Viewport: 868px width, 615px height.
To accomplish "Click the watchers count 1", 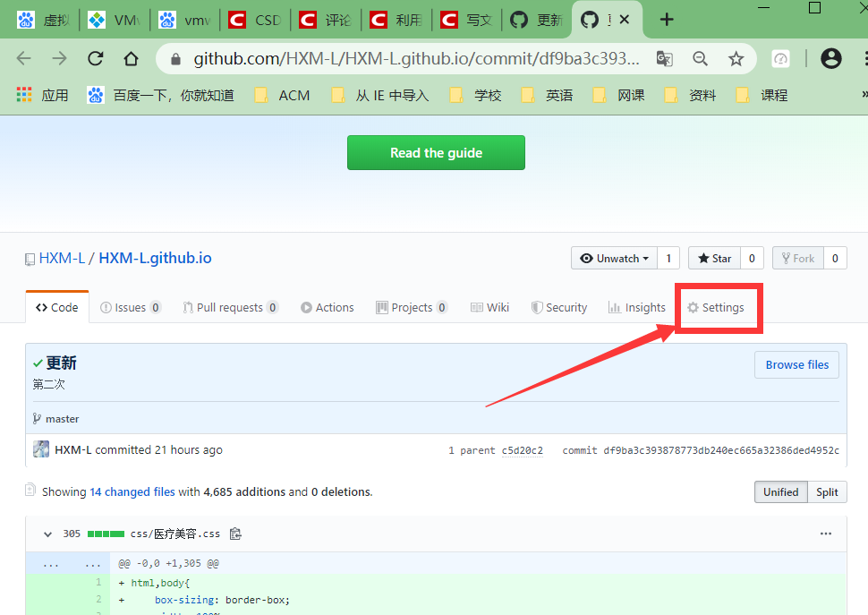I will [x=668, y=259].
